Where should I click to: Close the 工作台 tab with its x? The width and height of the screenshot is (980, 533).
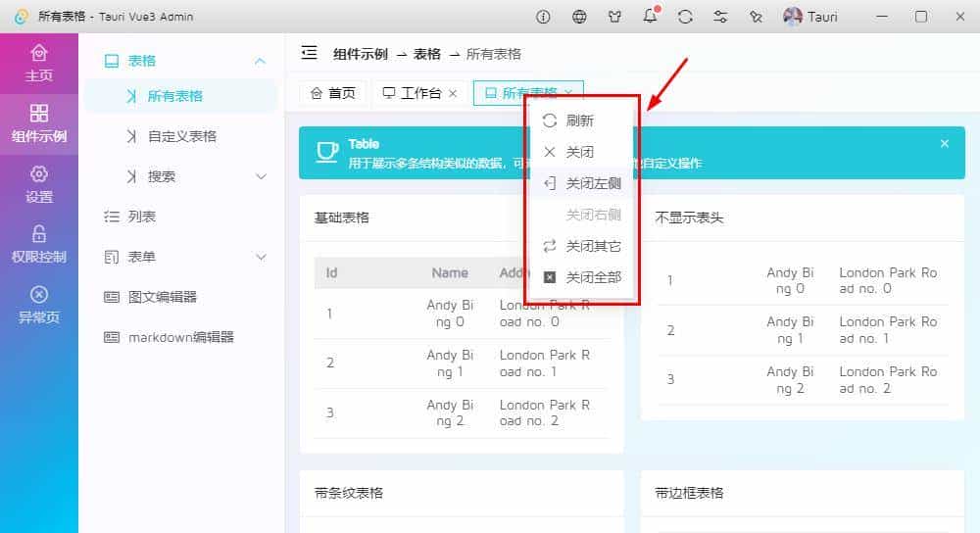click(453, 94)
